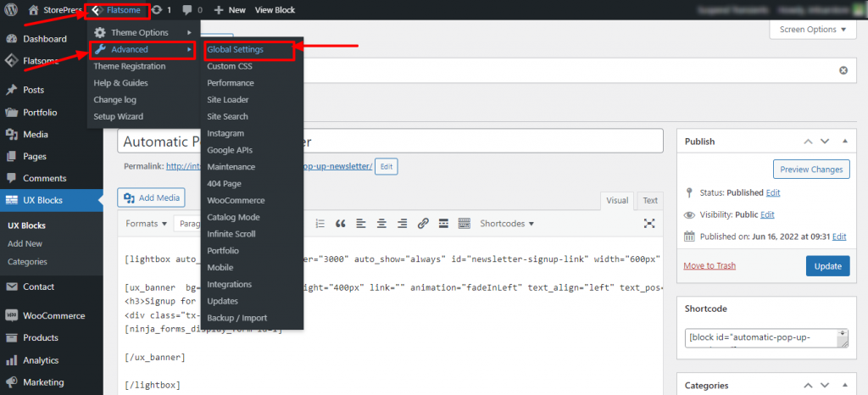Click the block title input field
Screen dimensions: 868x395
tap(390, 141)
